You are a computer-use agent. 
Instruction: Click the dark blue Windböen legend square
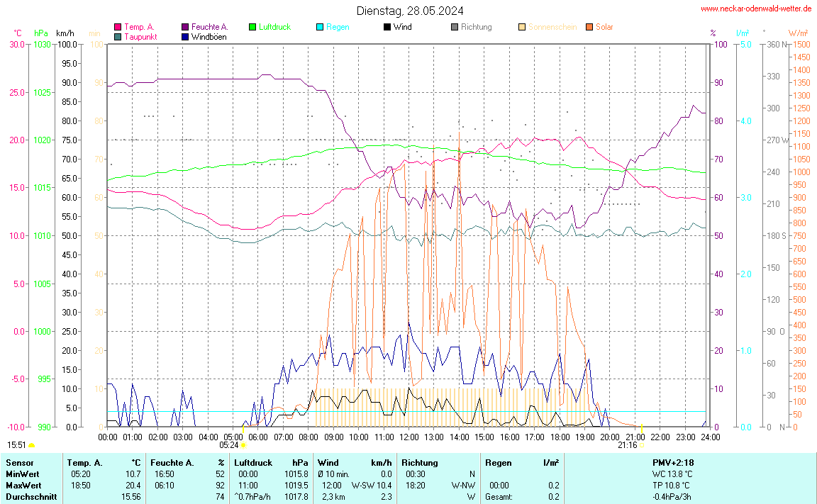(x=185, y=36)
